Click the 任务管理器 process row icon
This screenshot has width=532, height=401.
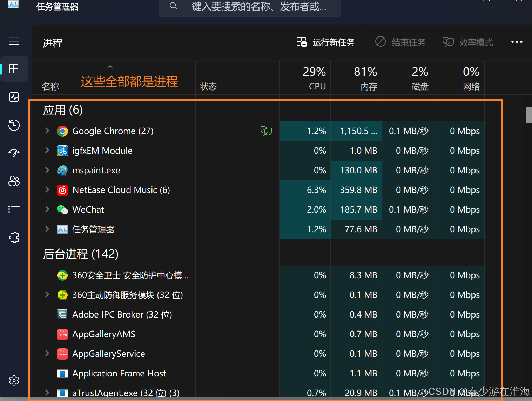point(62,229)
